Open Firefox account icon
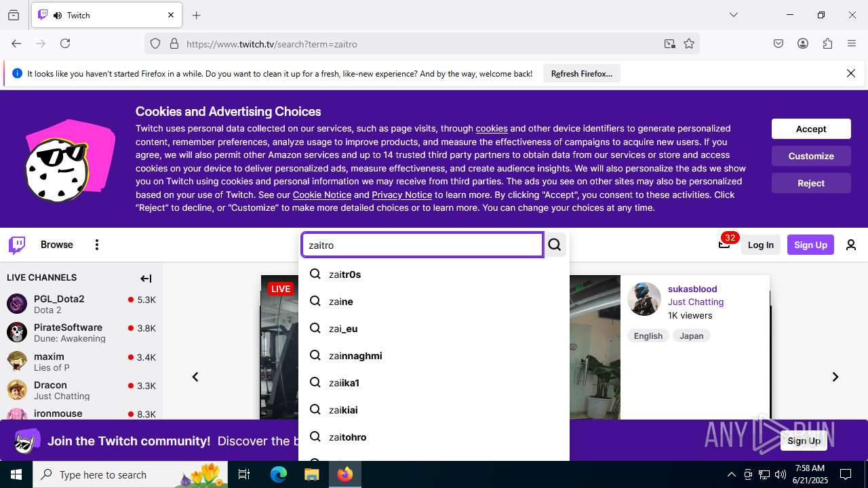The height and width of the screenshot is (488, 868). (803, 43)
